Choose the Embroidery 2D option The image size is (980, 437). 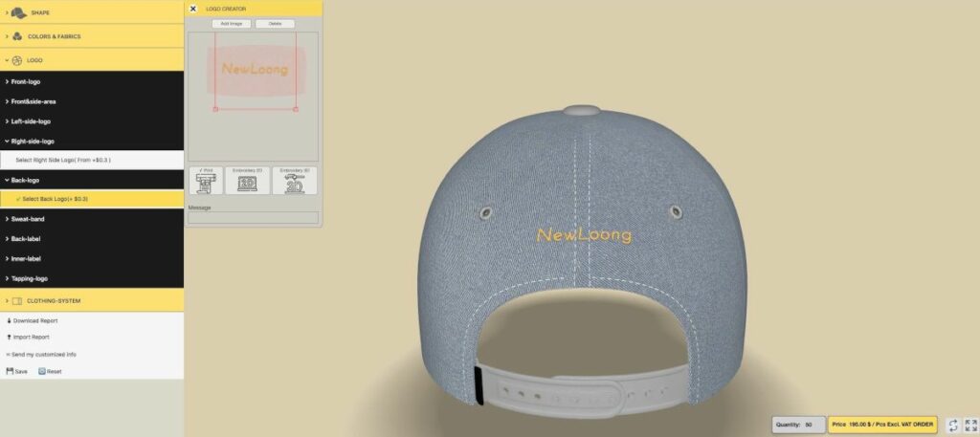click(x=248, y=181)
